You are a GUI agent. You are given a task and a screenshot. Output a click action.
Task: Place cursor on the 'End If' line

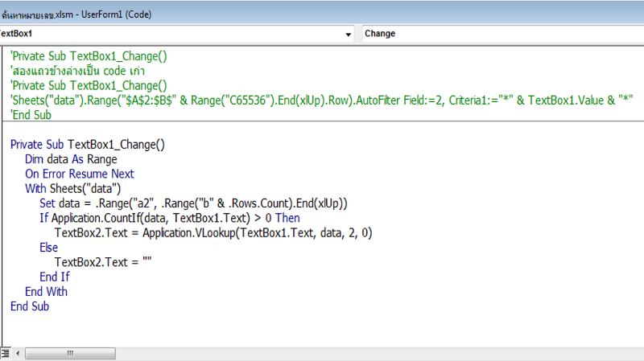click(54, 277)
